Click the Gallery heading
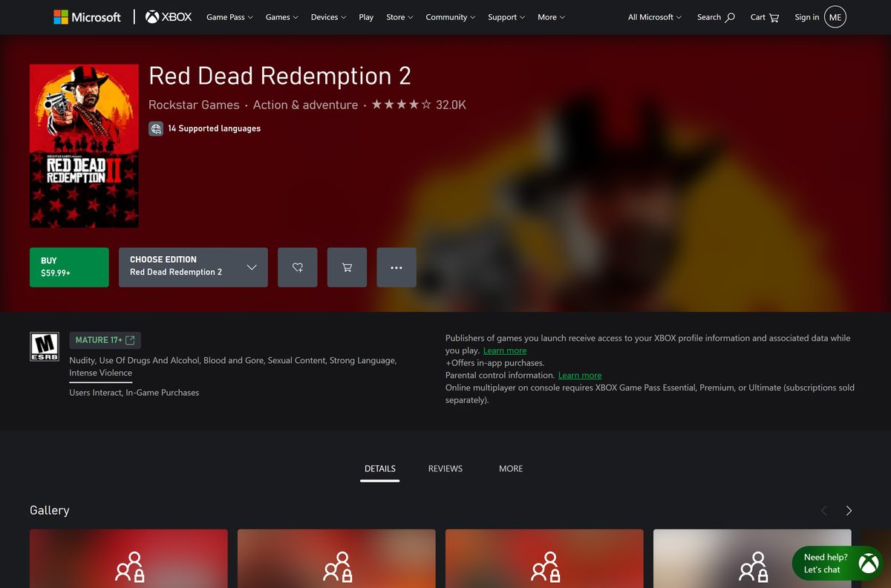Viewport: 891px width, 588px height. coord(50,510)
